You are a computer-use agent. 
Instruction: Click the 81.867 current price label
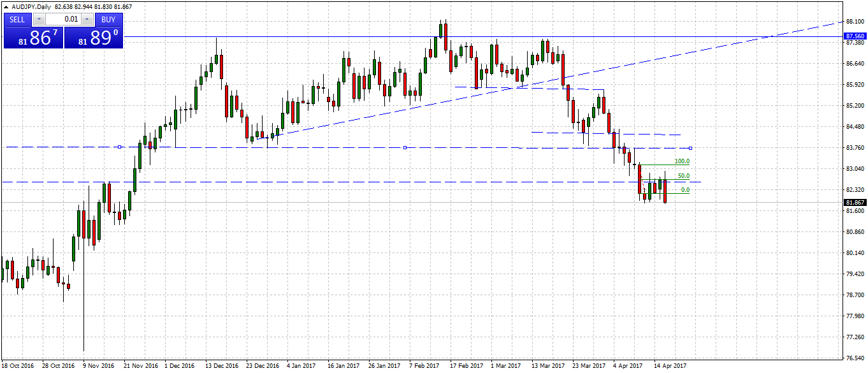coord(854,202)
